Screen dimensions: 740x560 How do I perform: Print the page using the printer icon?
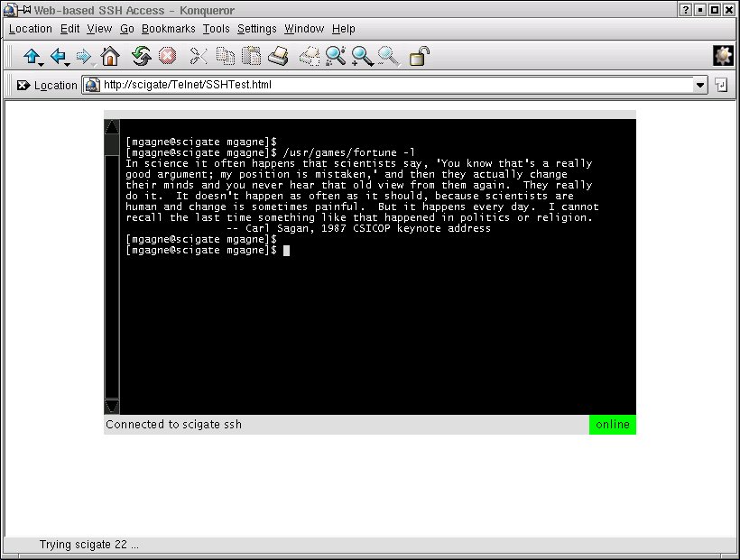point(278,57)
